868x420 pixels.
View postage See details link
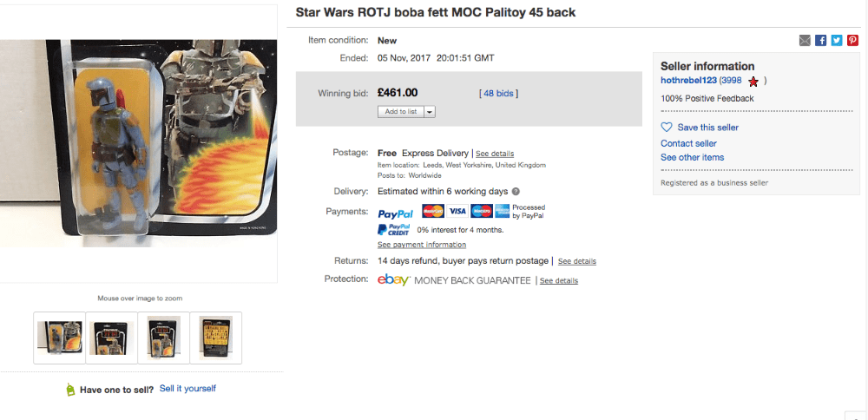tap(495, 154)
